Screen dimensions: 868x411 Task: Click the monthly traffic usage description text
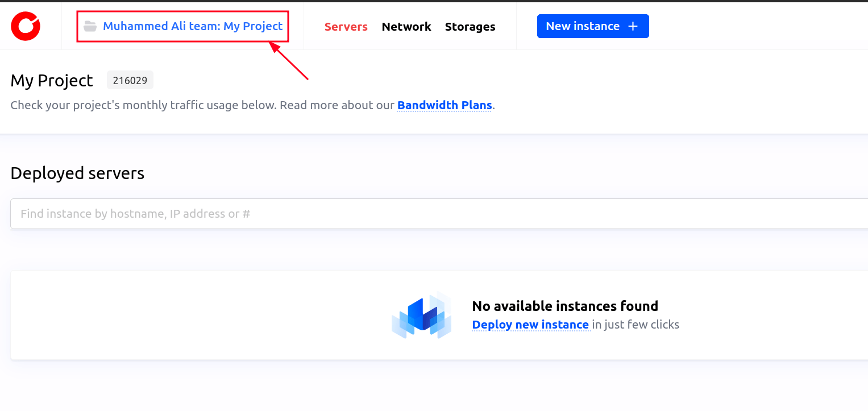coord(202,105)
